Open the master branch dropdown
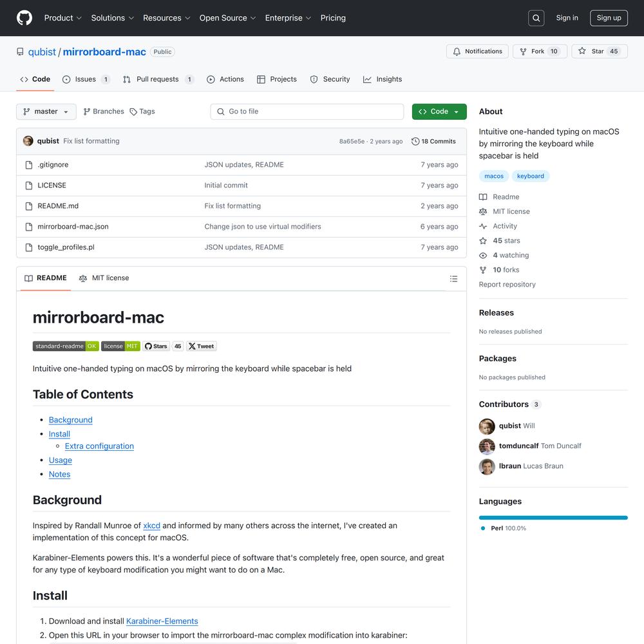The height and width of the screenshot is (644, 644). (46, 111)
